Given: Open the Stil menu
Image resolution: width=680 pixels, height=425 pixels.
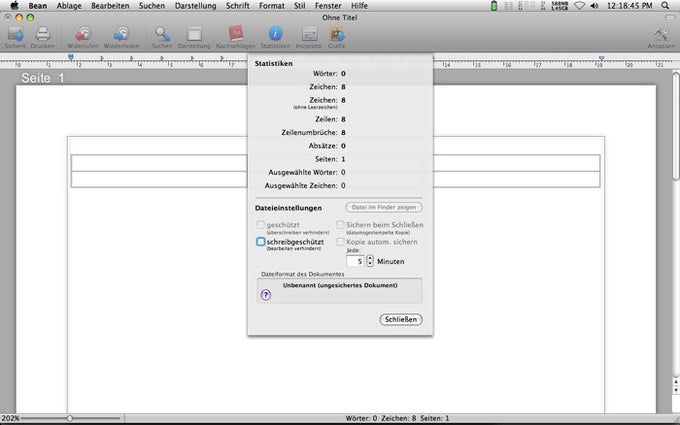Looking at the screenshot, I should [299, 6].
